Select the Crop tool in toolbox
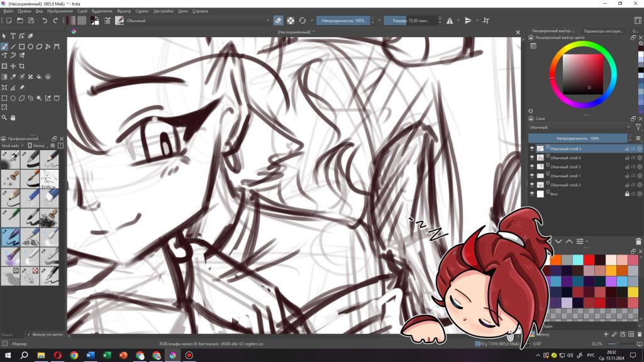 click(22, 66)
